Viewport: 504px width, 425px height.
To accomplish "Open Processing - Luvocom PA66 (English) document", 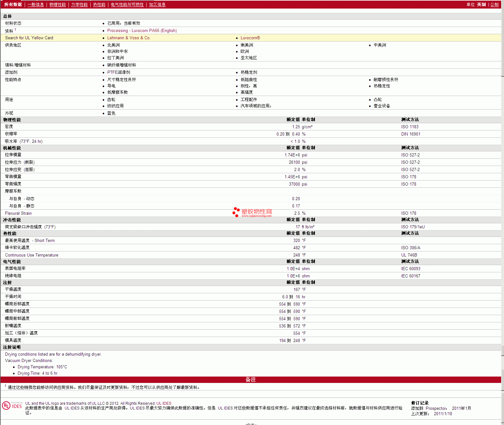I will pyautogui.click(x=142, y=31).
